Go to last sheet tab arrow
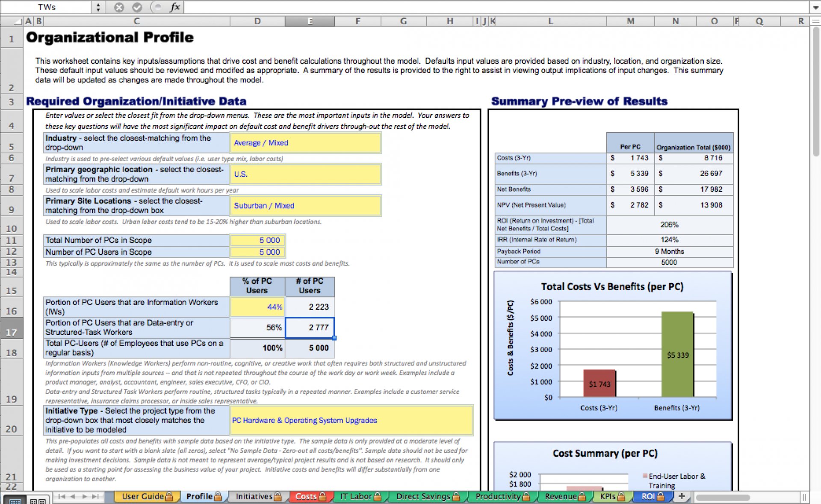 pos(95,496)
